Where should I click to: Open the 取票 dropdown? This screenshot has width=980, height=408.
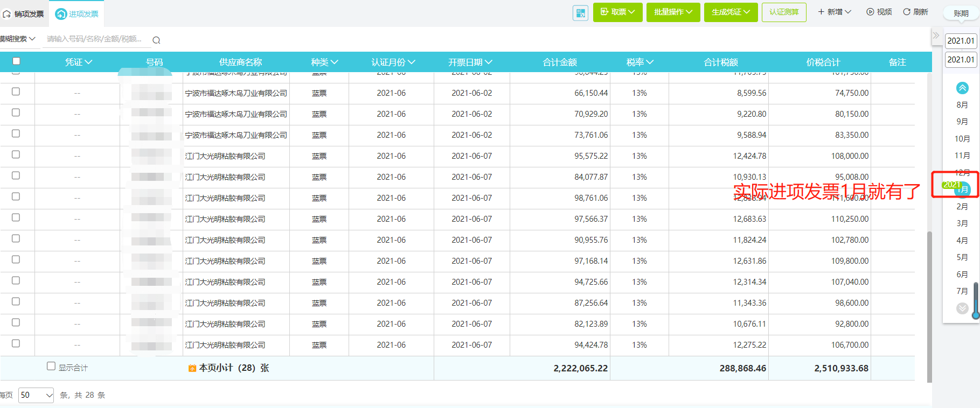(x=618, y=12)
